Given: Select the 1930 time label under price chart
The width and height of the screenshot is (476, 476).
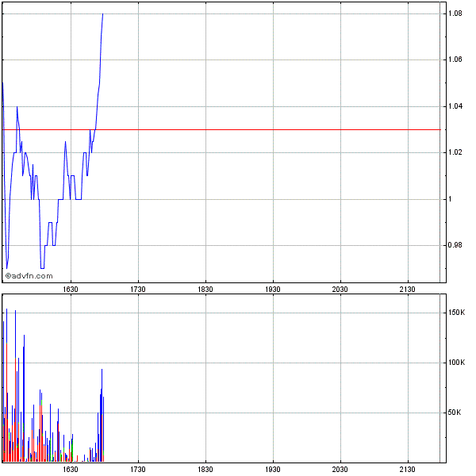Looking at the screenshot, I should click(273, 290).
